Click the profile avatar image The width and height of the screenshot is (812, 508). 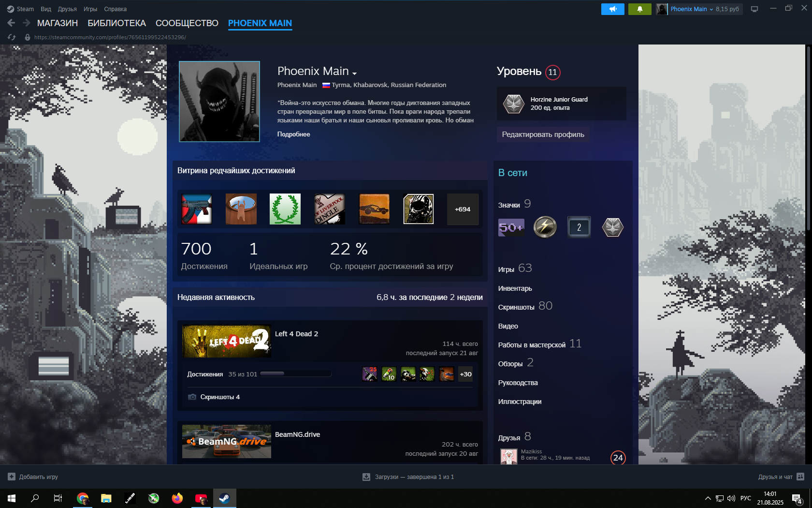click(219, 102)
